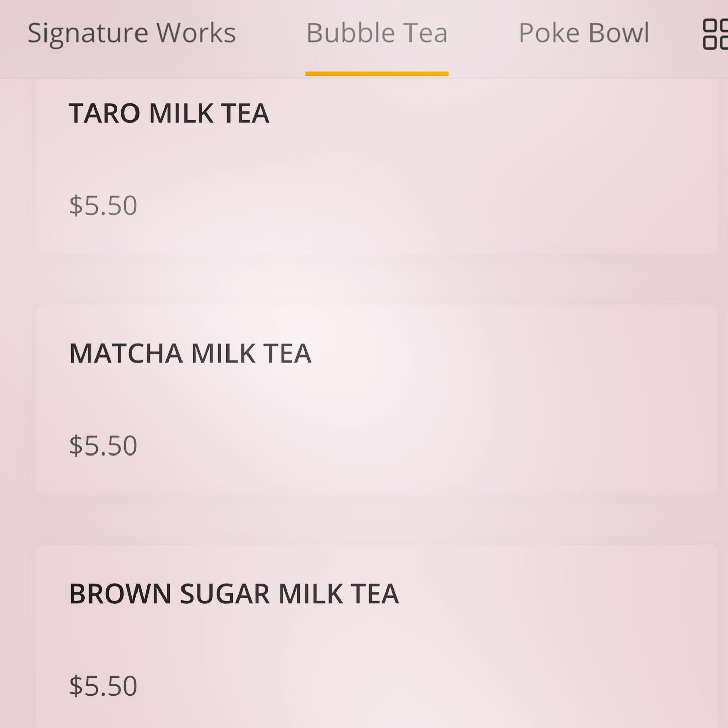Viewport: 728px width, 728px height.
Task: Click empty right side of Matcha Milk Tea card
Action: click(556, 399)
